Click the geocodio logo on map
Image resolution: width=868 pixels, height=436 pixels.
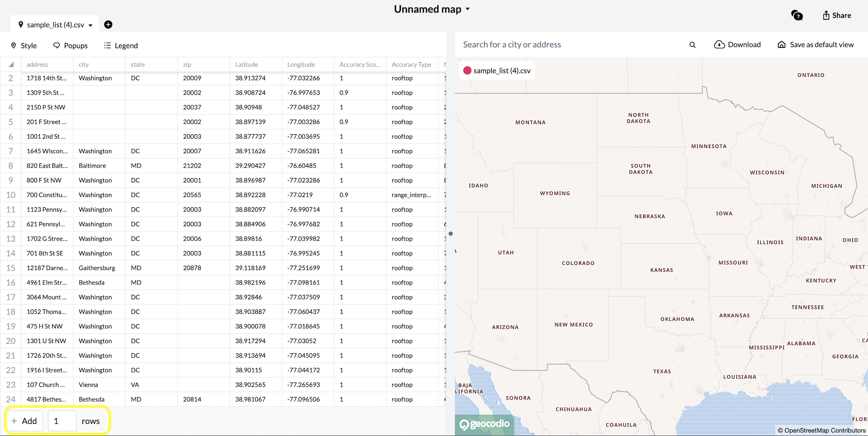484,424
